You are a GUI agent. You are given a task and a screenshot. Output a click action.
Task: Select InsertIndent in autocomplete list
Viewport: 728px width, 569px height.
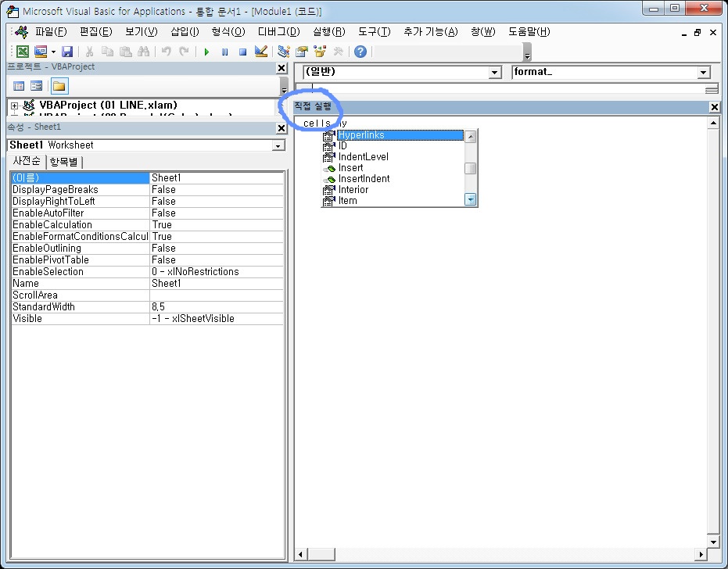click(x=393, y=179)
